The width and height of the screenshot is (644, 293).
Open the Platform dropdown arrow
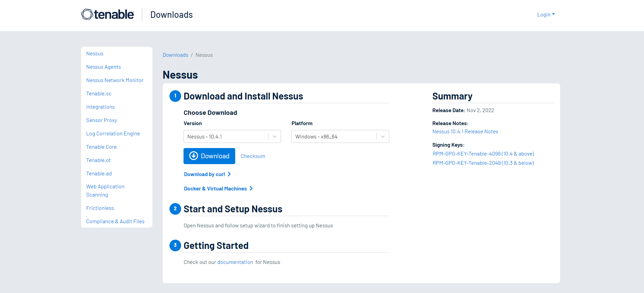[383, 137]
